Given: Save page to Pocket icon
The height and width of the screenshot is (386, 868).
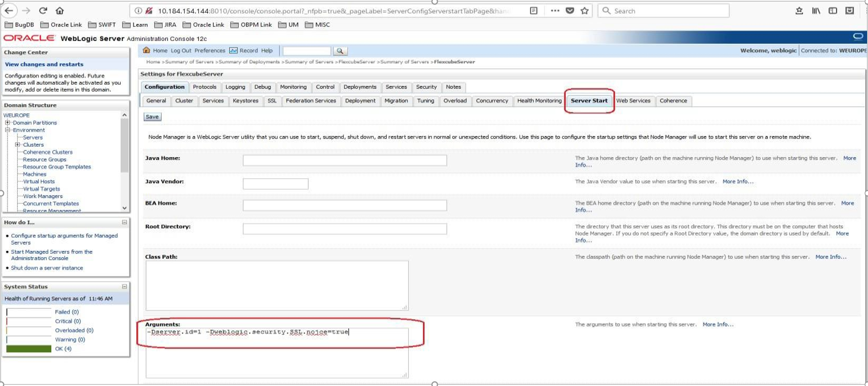Looking at the screenshot, I should (x=570, y=10).
